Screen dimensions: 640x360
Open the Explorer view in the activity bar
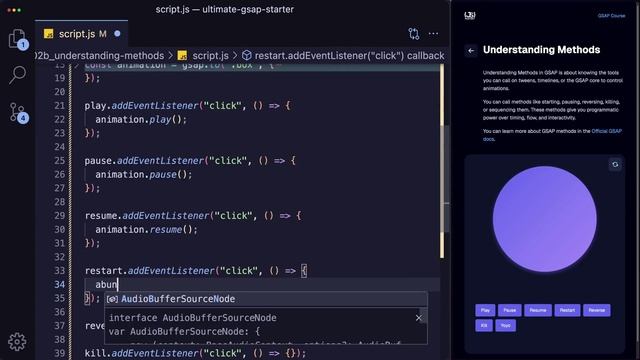click(x=17, y=39)
